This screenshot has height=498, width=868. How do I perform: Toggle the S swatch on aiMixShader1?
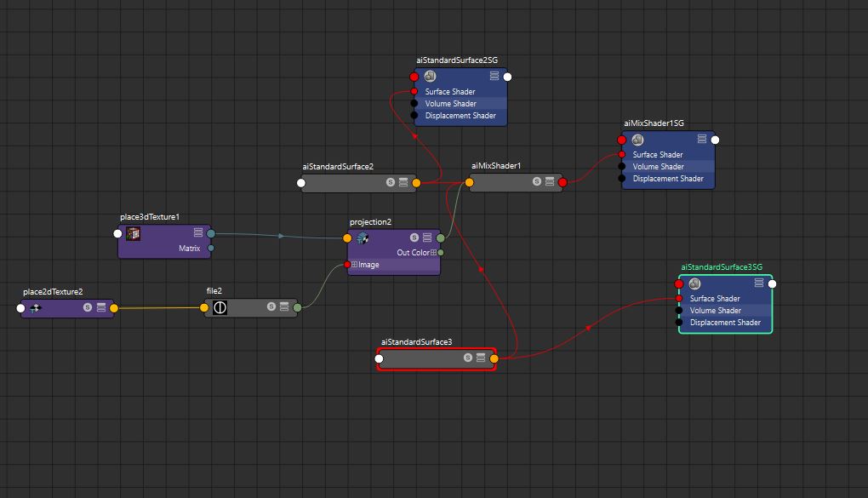[x=535, y=181]
